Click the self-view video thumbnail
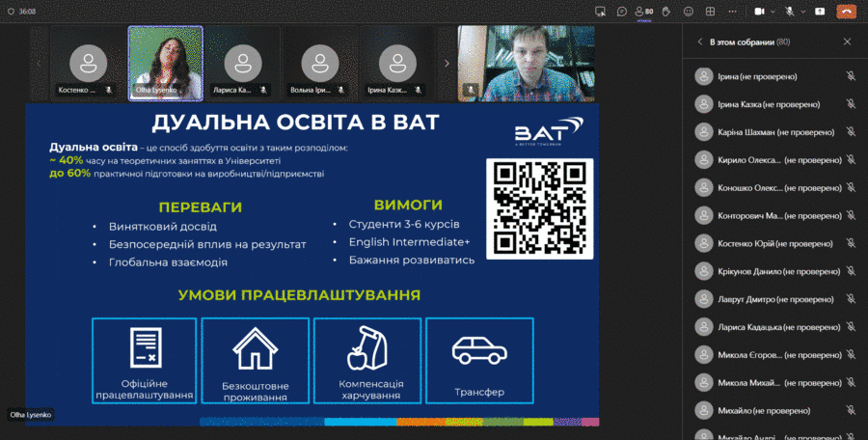The image size is (868, 440). tap(526, 64)
